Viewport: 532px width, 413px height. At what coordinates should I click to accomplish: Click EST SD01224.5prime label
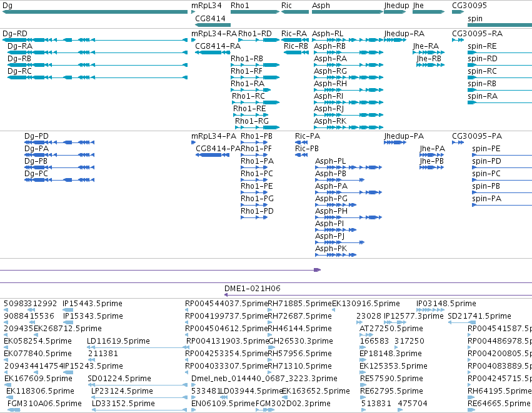click(119, 379)
